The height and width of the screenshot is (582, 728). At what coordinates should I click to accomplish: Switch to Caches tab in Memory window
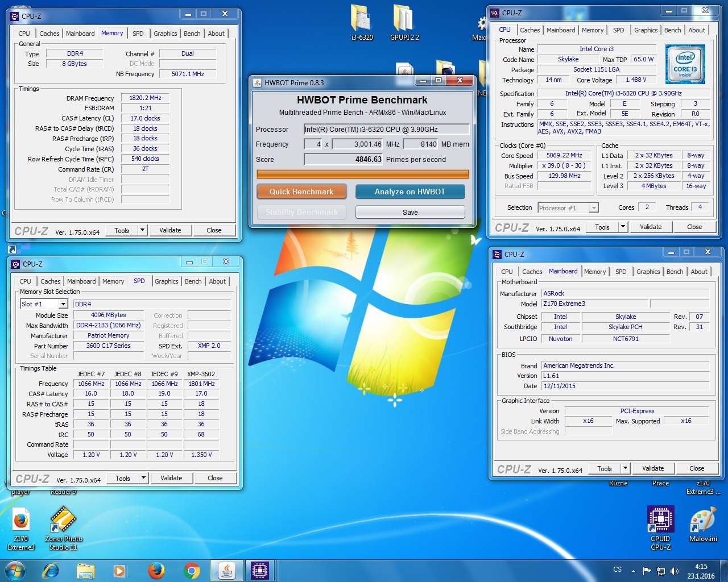pos(49,34)
